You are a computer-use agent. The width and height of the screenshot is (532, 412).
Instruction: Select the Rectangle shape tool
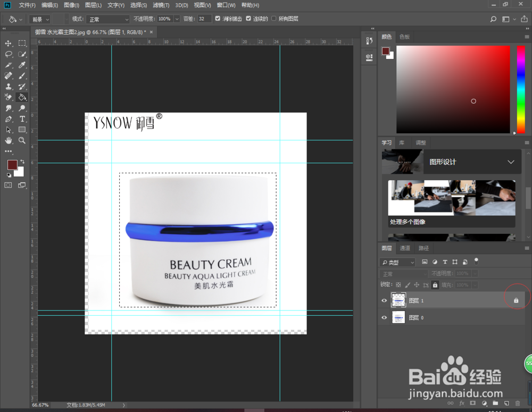[x=22, y=130]
